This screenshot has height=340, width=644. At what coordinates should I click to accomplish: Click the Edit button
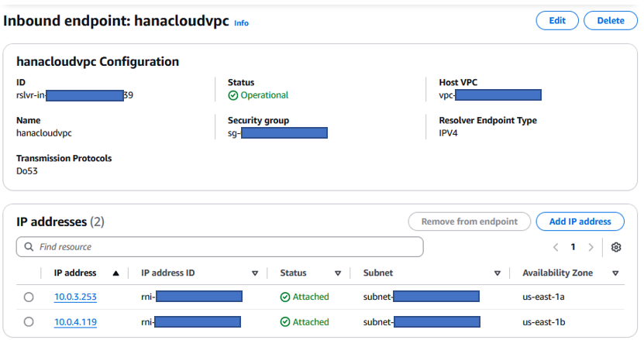coord(557,21)
